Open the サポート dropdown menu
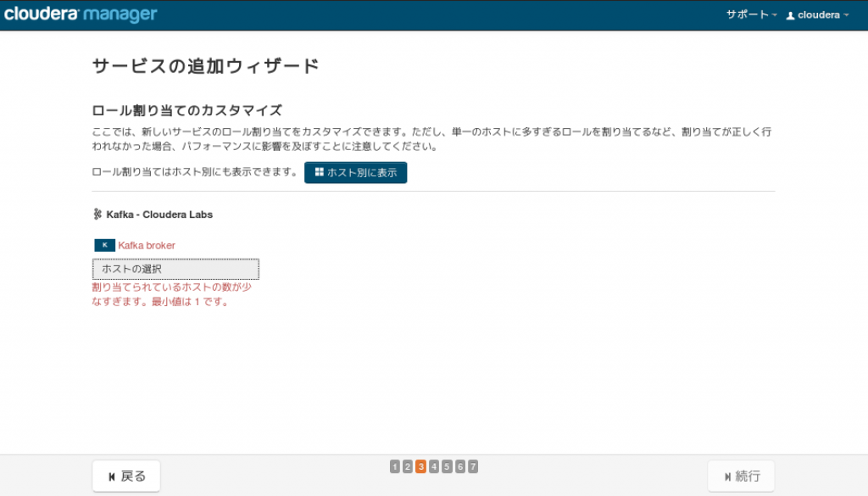 coord(751,15)
